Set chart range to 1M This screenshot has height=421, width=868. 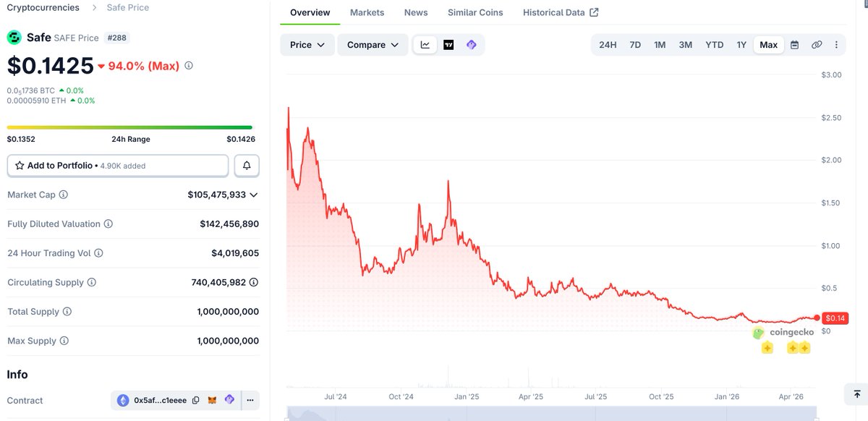(x=660, y=45)
